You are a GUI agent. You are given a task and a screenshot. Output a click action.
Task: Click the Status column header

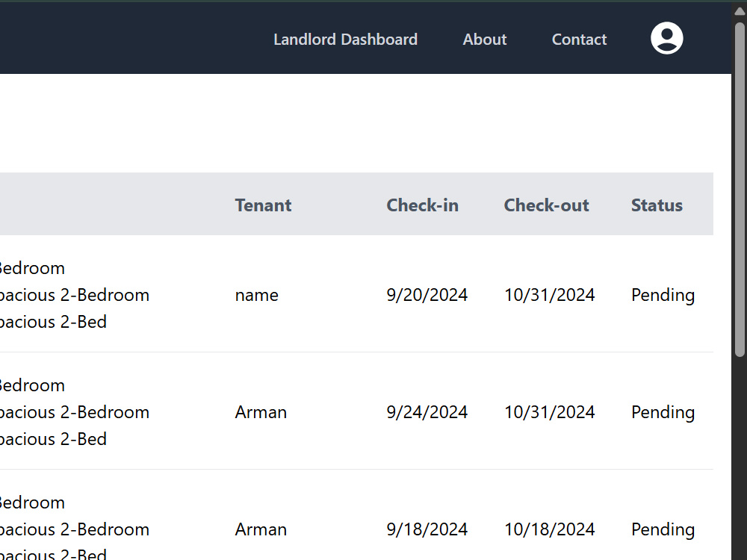click(657, 205)
